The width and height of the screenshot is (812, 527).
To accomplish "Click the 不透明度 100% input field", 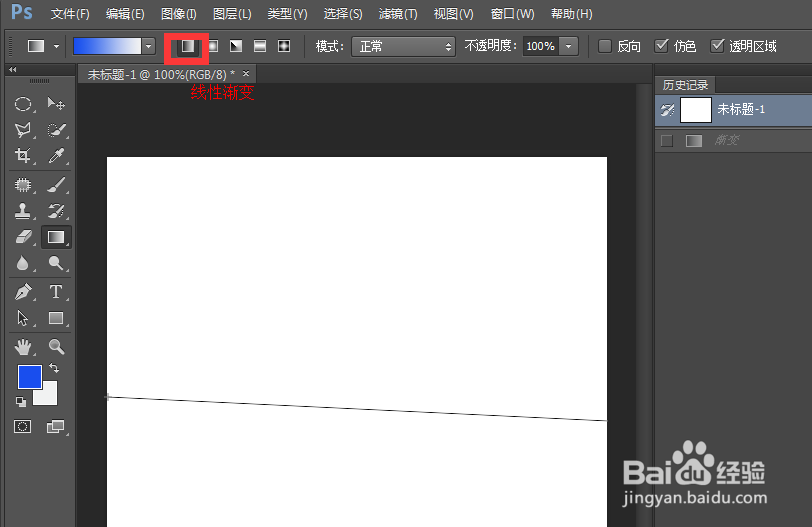I will click(x=541, y=46).
